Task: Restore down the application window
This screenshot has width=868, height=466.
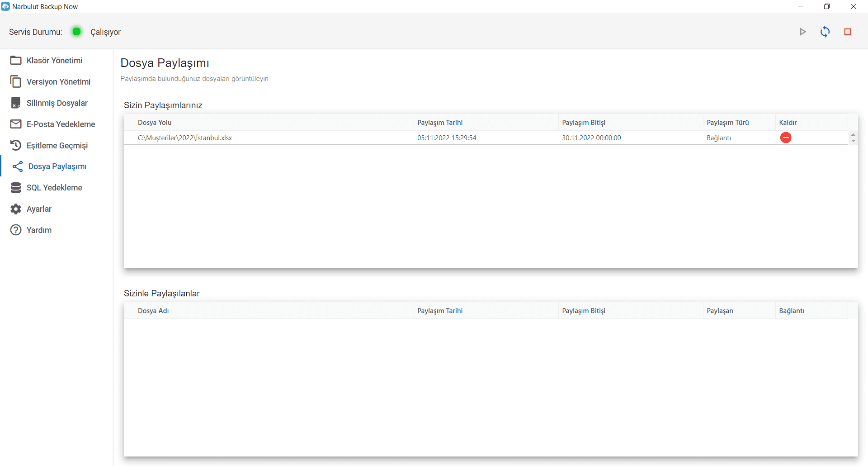Action: point(827,6)
